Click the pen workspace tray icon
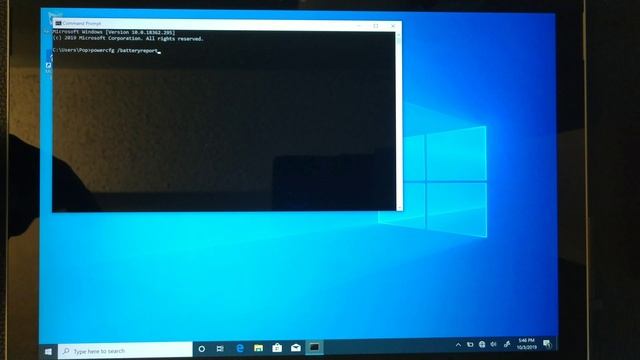 [x=507, y=344]
